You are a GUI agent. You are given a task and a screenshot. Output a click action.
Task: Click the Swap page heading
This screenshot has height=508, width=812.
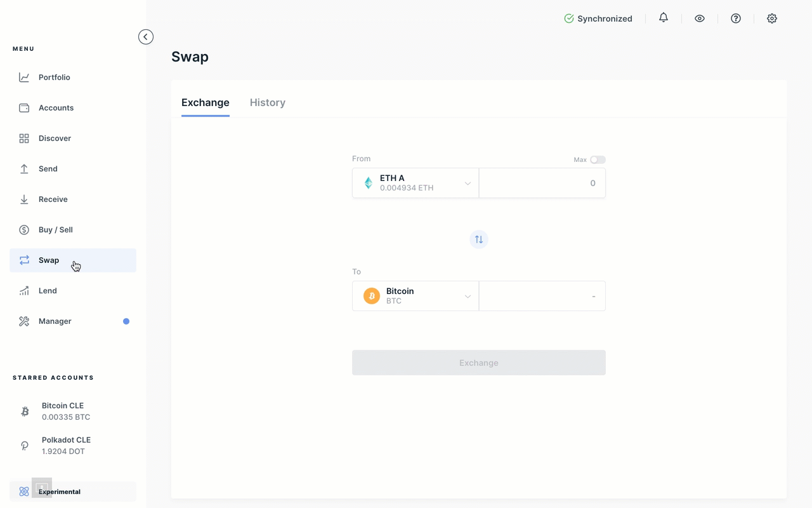190,57
